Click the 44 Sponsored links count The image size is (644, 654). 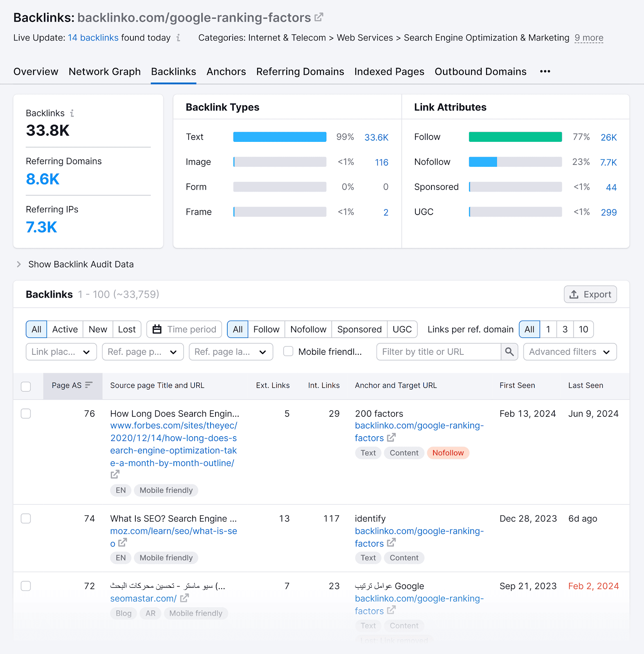(x=611, y=187)
